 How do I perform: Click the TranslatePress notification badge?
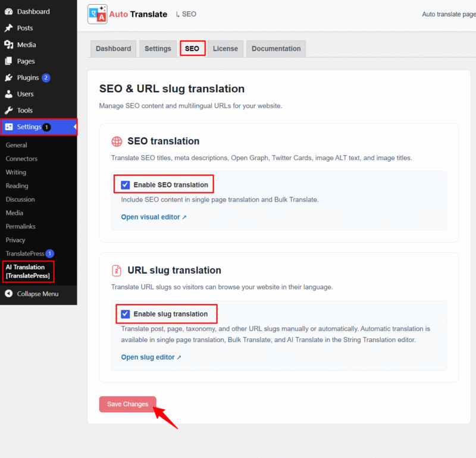[x=50, y=253]
